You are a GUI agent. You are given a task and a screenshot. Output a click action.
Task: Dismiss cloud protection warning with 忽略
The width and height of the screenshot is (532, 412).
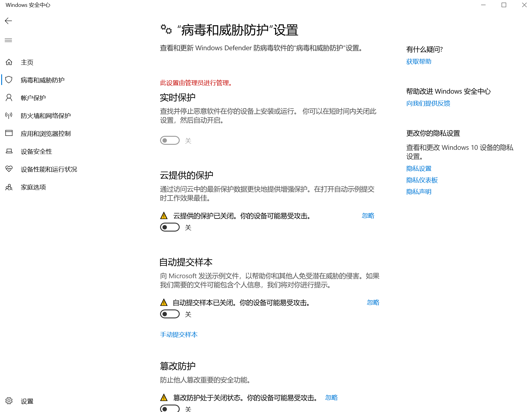[368, 216]
